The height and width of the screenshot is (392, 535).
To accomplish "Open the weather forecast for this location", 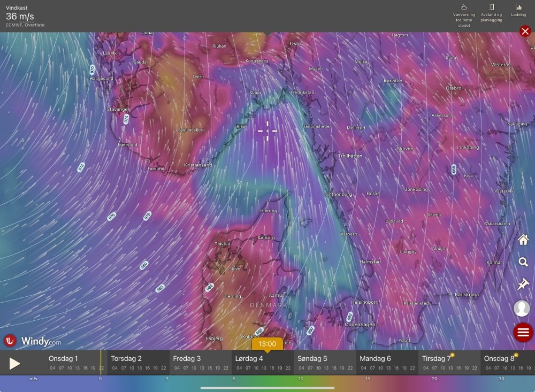I will 464,15.
